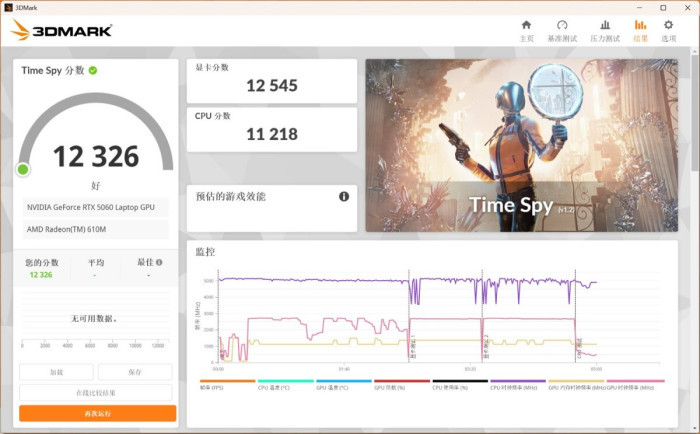Click the 好 rating label under score

tap(96, 186)
